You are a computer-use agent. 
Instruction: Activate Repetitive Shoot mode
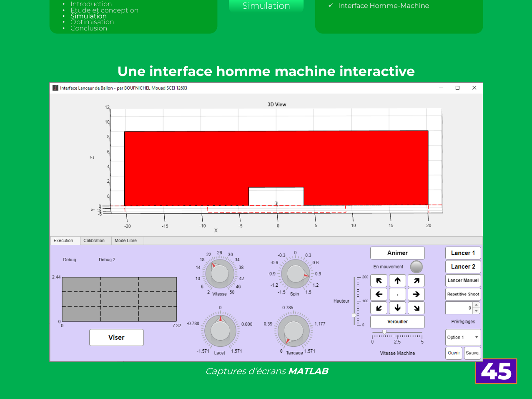tap(463, 294)
